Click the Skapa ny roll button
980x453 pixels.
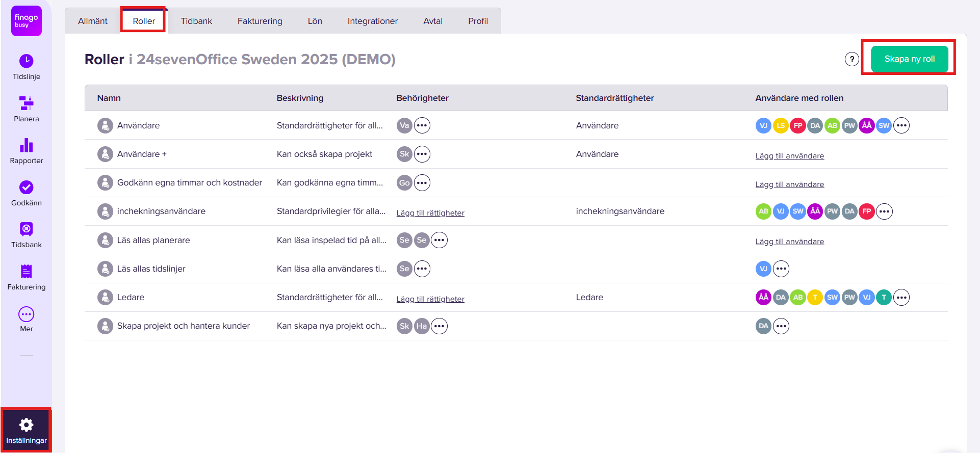910,59
